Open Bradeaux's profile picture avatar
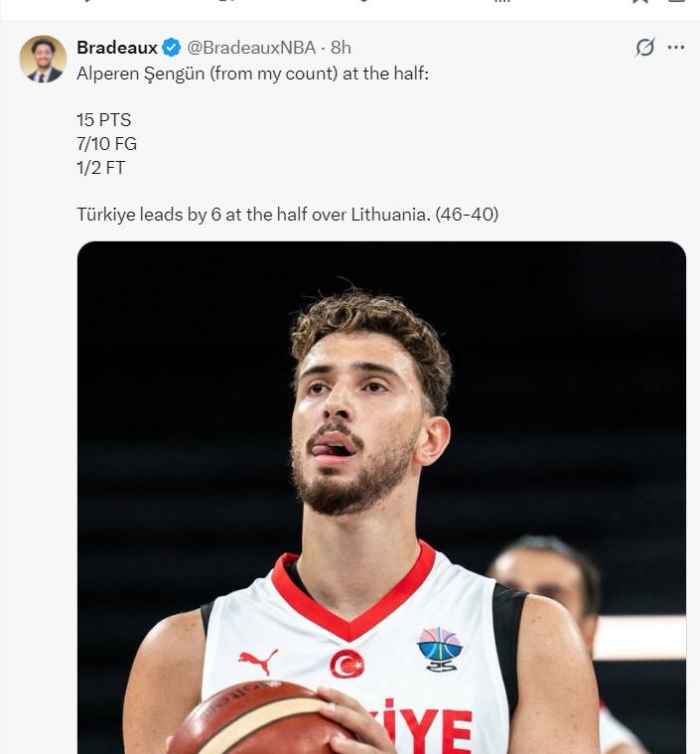 click(x=43, y=59)
